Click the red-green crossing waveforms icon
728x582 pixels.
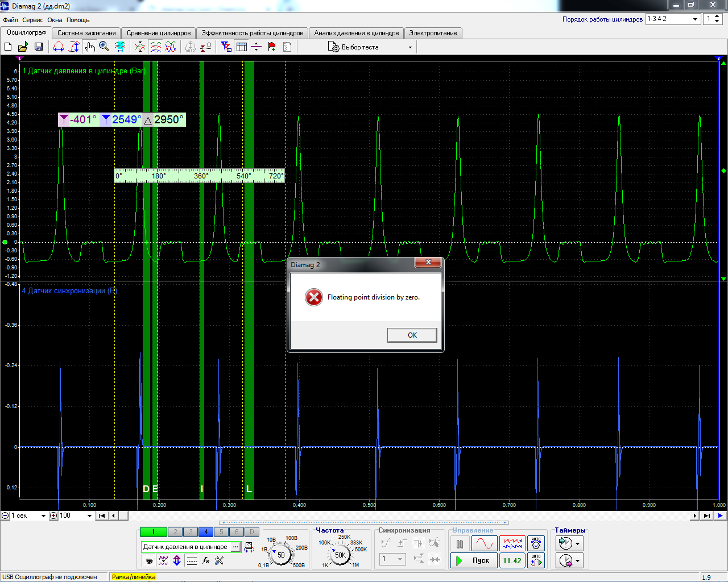coord(140,47)
